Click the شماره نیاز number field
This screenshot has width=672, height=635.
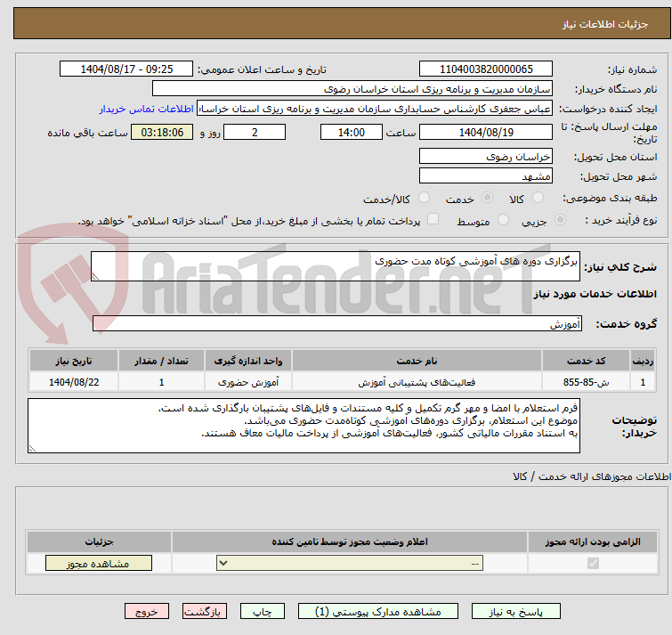486,69
